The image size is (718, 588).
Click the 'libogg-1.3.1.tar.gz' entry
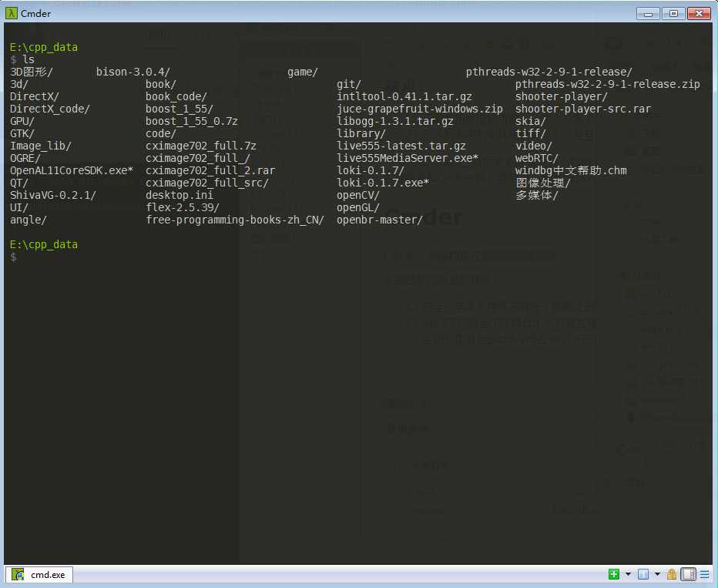(395, 121)
